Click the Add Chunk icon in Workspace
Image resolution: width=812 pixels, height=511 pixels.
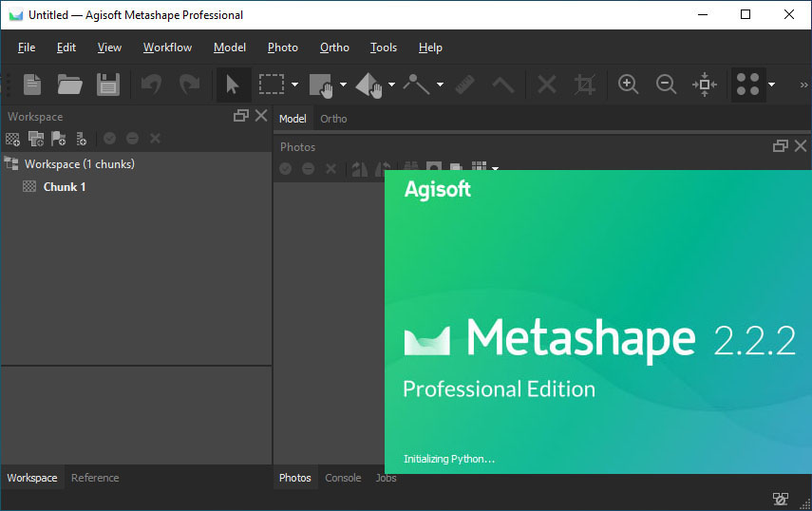point(12,139)
